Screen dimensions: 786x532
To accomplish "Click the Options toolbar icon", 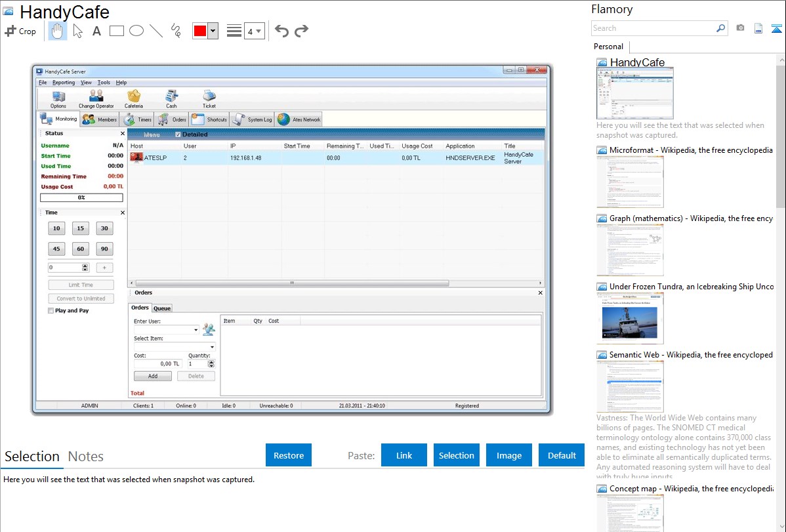I will (x=58, y=99).
